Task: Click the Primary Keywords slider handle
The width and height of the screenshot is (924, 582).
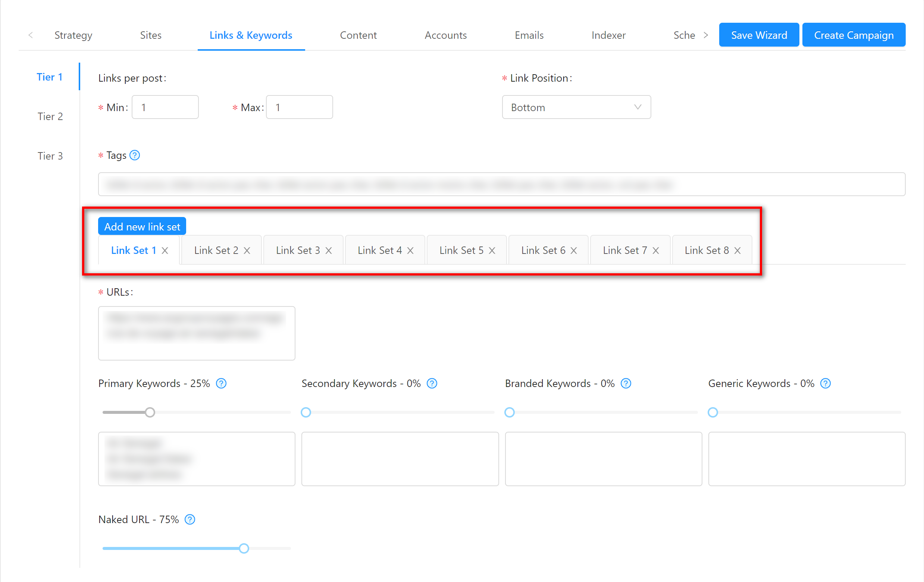Action: click(150, 412)
